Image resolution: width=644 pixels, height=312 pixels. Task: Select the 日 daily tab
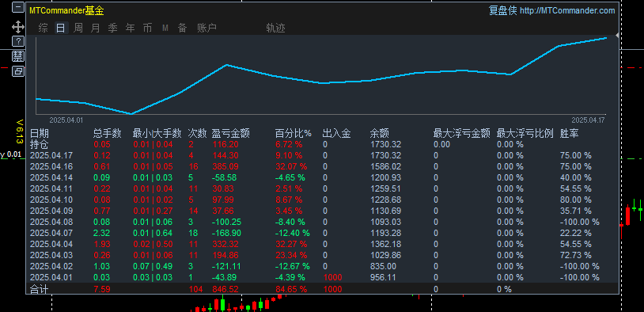pyautogui.click(x=61, y=28)
